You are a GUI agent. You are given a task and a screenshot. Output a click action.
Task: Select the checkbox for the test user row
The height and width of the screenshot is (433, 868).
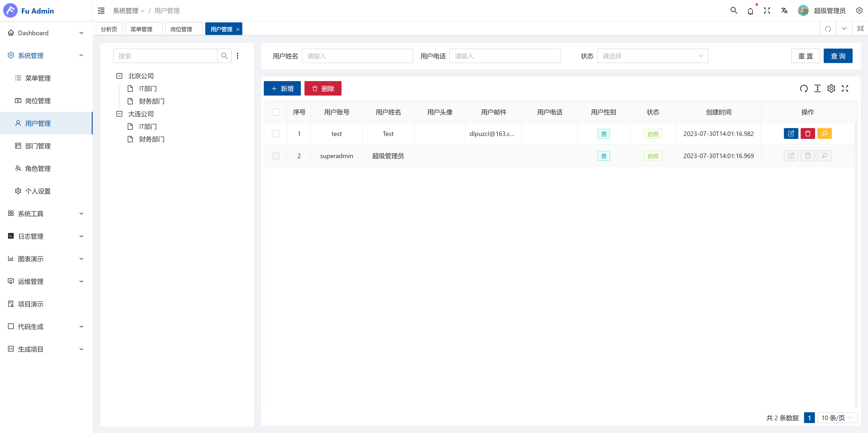click(x=276, y=134)
